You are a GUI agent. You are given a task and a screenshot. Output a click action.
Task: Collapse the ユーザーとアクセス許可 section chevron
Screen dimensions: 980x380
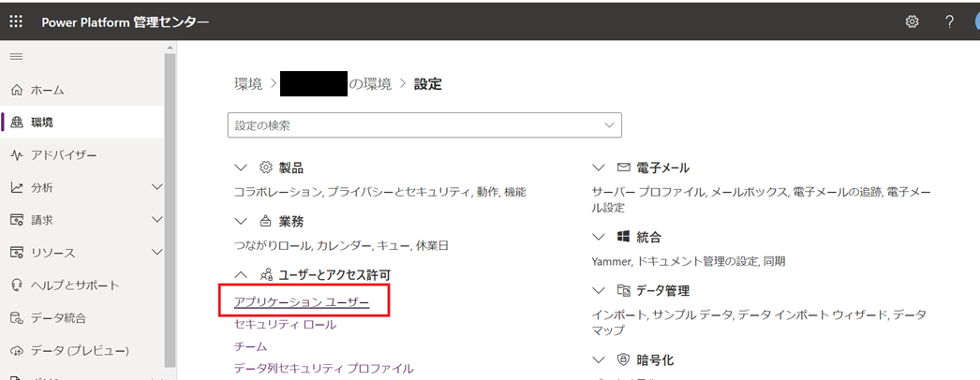tap(240, 274)
